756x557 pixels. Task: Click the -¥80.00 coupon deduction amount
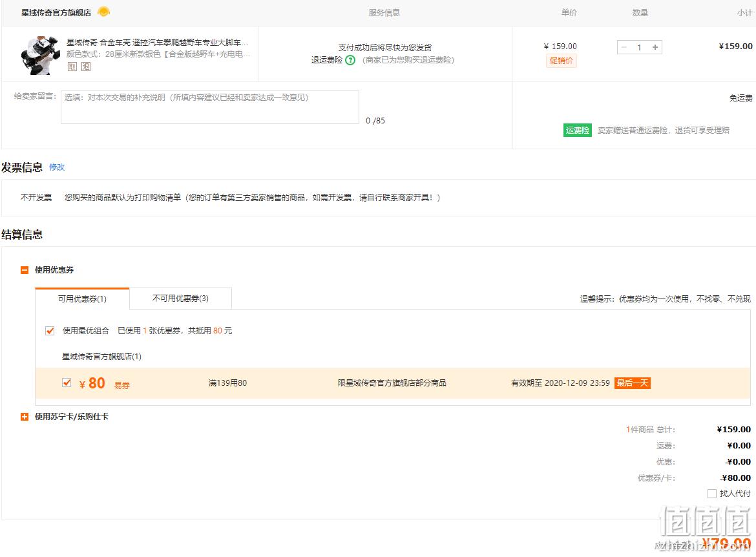pyautogui.click(x=735, y=478)
